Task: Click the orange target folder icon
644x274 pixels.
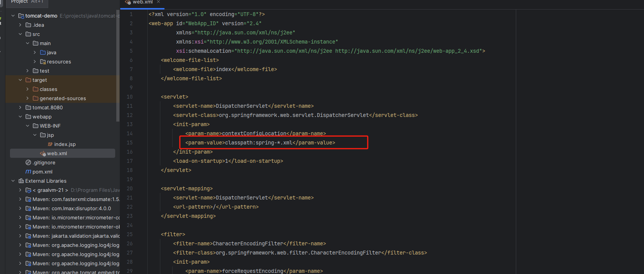Action: [x=28, y=80]
